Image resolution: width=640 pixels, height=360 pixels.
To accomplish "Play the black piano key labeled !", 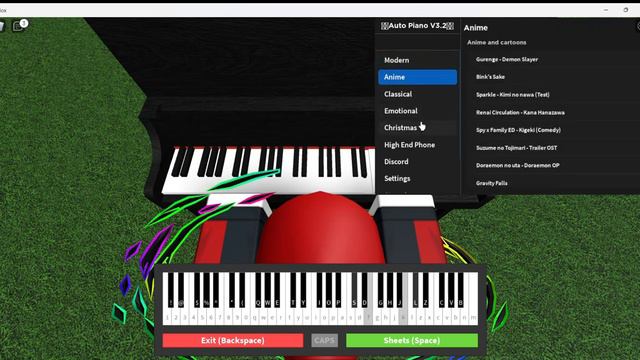I will pyautogui.click(x=171, y=290).
